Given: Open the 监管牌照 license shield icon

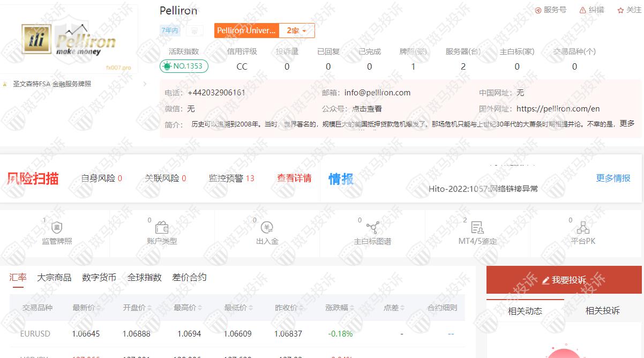Looking at the screenshot, I should click(57, 228).
